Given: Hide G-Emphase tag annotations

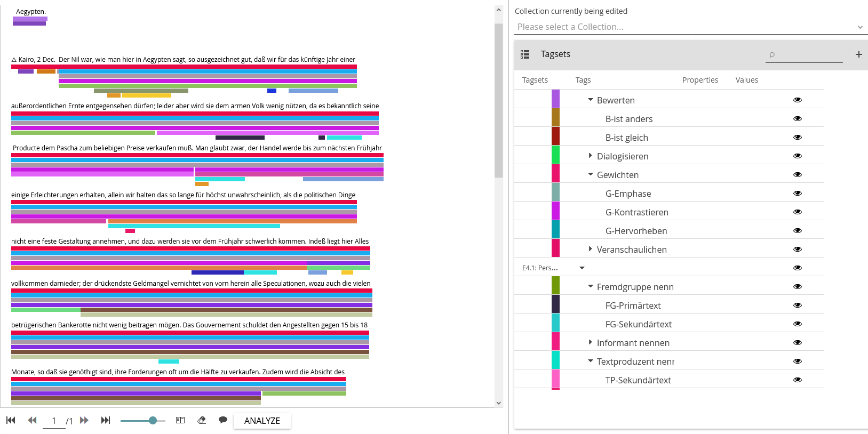Looking at the screenshot, I should click(x=797, y=193).
